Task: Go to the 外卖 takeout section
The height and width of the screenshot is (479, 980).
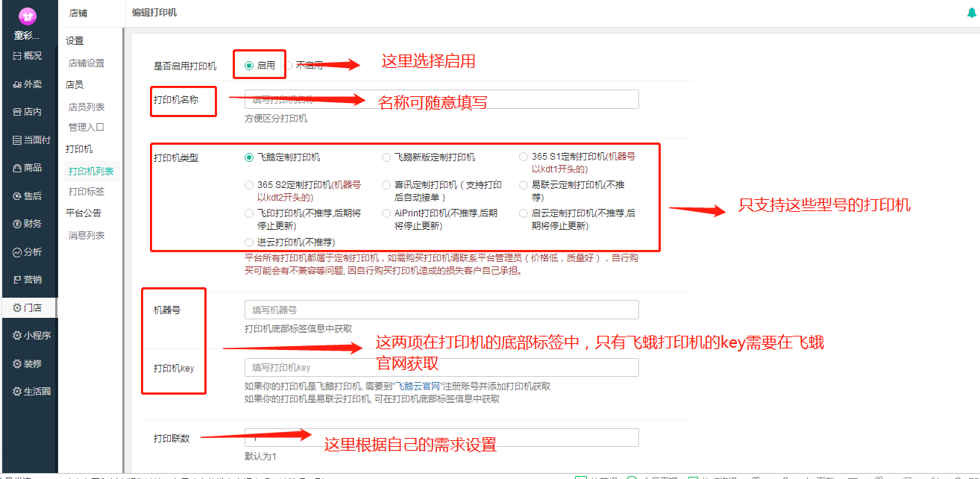Action: pyautogui.click(x=28, y=84)
